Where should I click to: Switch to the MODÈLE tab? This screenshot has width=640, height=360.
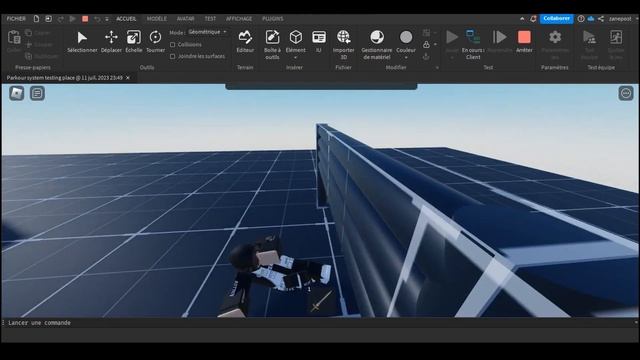157,19
